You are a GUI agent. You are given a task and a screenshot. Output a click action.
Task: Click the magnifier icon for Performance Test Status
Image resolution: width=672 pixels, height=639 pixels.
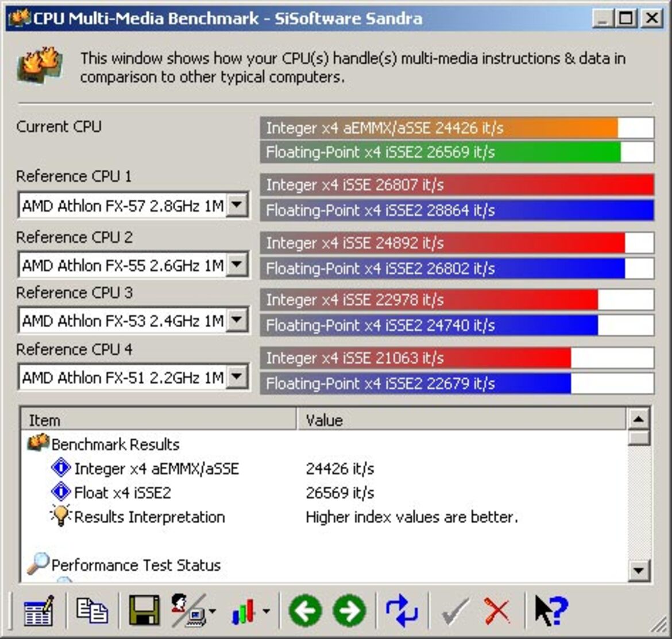tap(38, 563)
